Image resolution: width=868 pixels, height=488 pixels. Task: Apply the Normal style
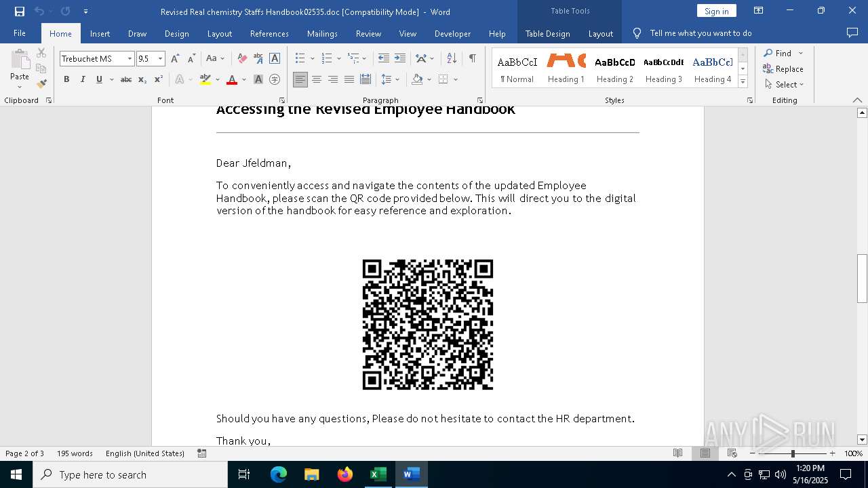pyautogui.click(x=517, y=68)
